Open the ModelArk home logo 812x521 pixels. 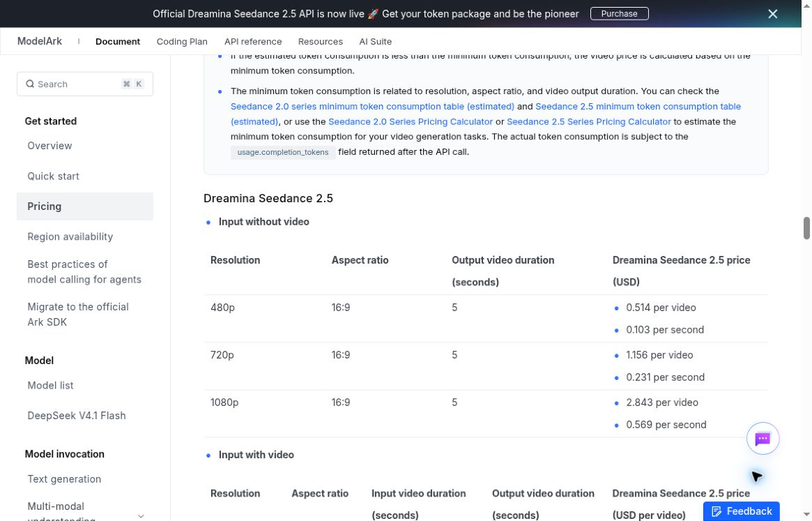click(39, 41)
